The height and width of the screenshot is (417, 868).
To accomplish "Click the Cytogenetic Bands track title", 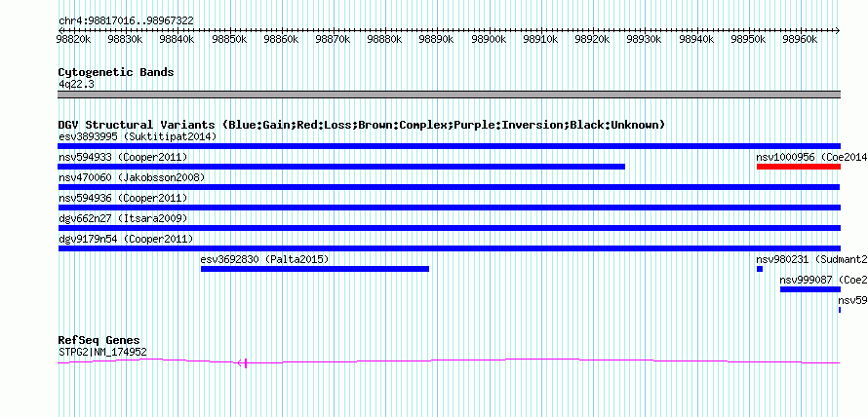I will pyautogui.click(x=116, y=72).
